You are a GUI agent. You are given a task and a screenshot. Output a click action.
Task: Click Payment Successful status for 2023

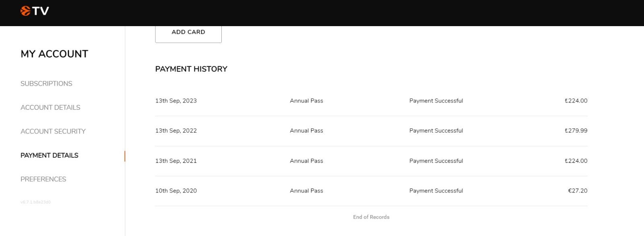coord(436,101)
